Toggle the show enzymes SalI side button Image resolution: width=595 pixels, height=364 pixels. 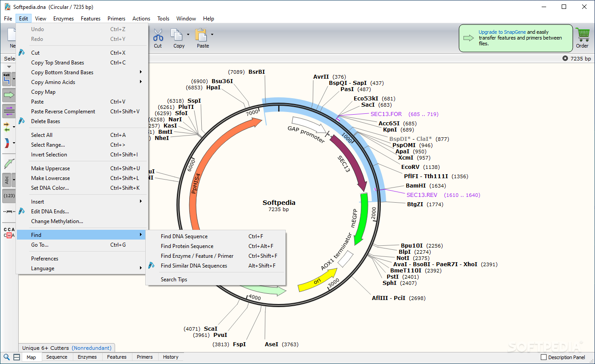tap(7, 79)
